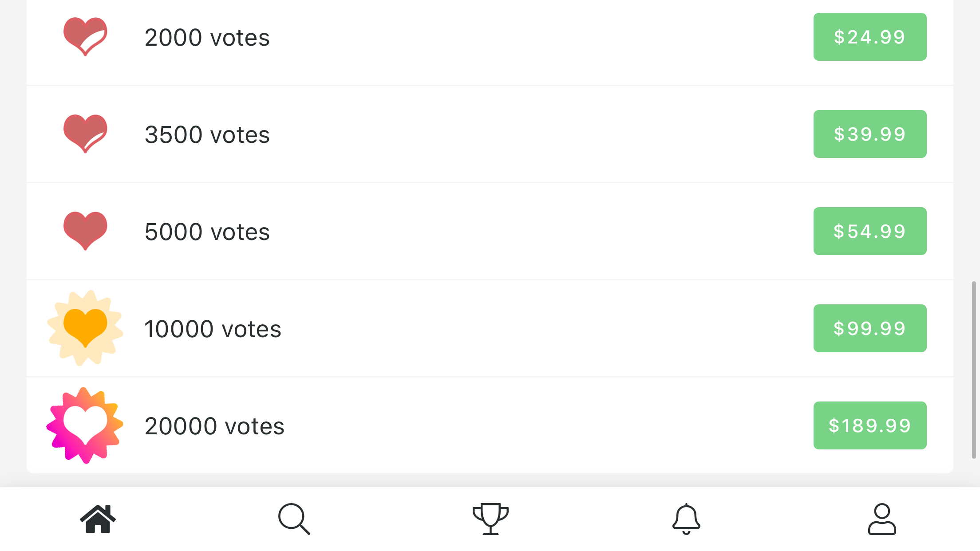Image resolution: width=980 pixels, height=551 pixels.
Task: Click the vertical scrollbar thumb
Action: pyautogui.click(x=973, y=370)
